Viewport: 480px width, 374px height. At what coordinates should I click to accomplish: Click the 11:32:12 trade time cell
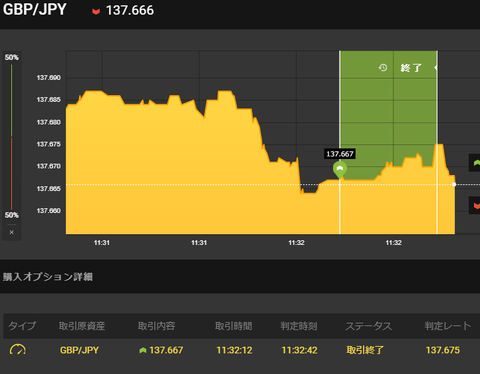[234, 350]
